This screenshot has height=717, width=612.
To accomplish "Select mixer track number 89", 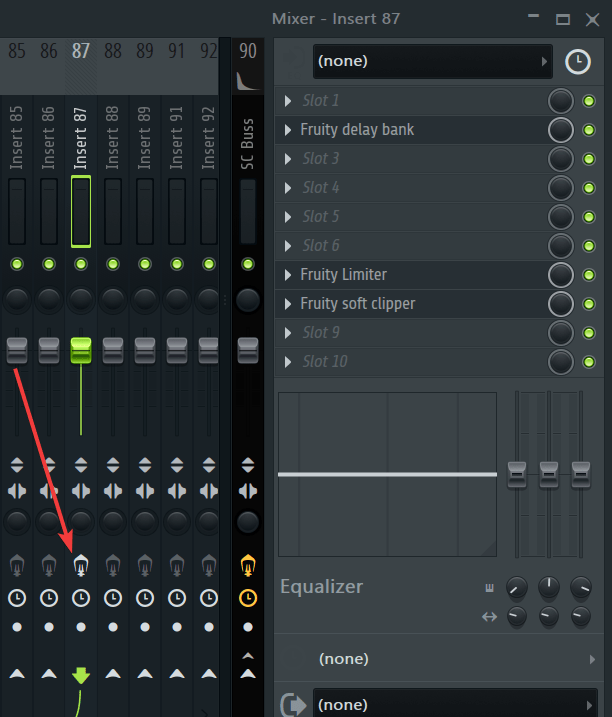I will [145, 51].
